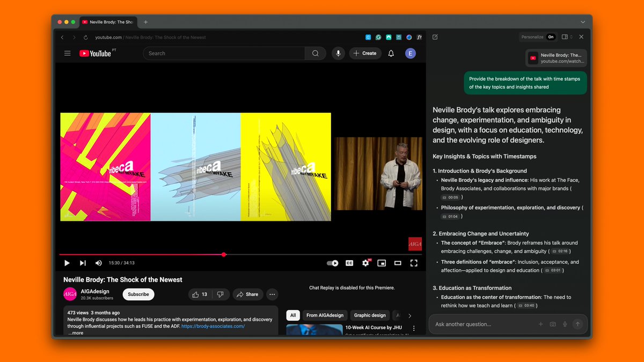Jump to the 03:40 timestamp
This screenshot has width=644, height=362.
pyautogui.click(x=526, y=306)
